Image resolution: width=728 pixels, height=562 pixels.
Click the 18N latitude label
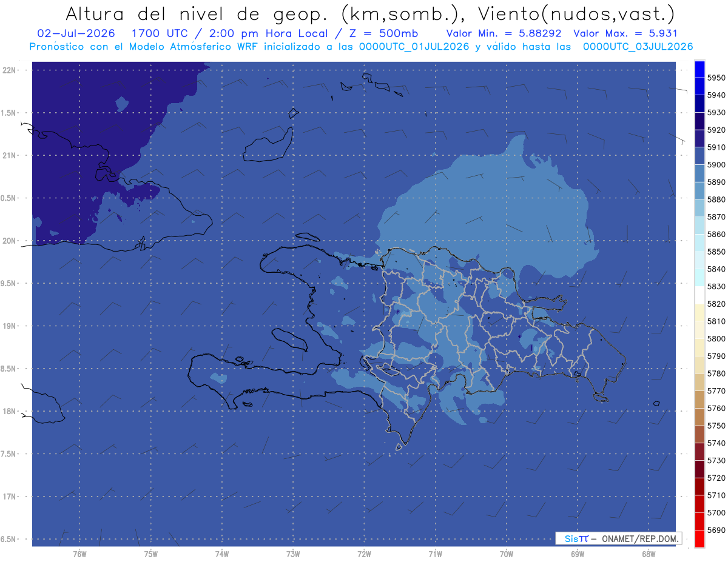point(8,411)
